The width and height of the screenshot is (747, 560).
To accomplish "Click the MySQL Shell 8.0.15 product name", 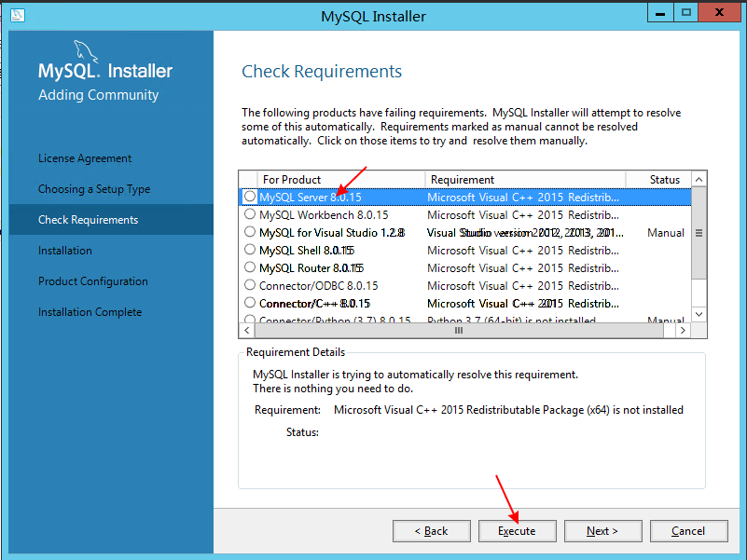I will 307,250.
